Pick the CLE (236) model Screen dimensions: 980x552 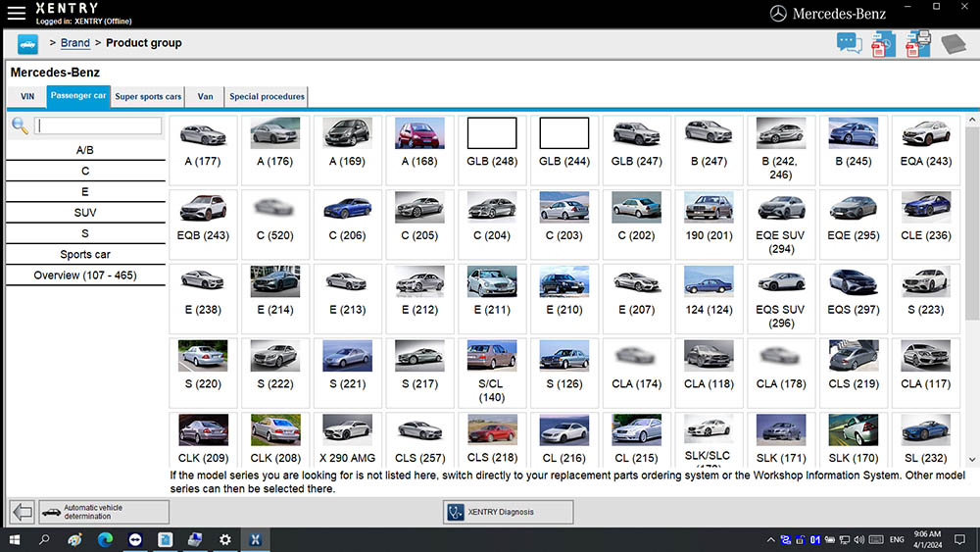(x=926, y=224)
